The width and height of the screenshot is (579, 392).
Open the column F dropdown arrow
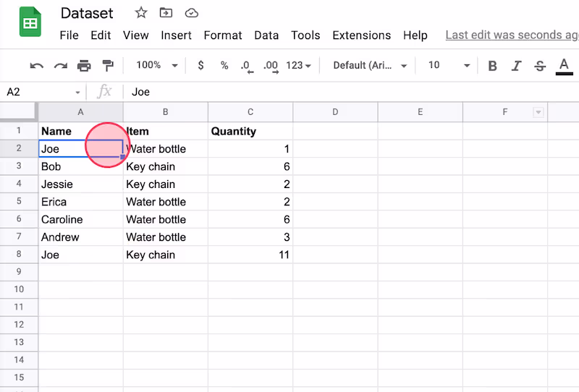pyautogui.click(x=538, y=112)
